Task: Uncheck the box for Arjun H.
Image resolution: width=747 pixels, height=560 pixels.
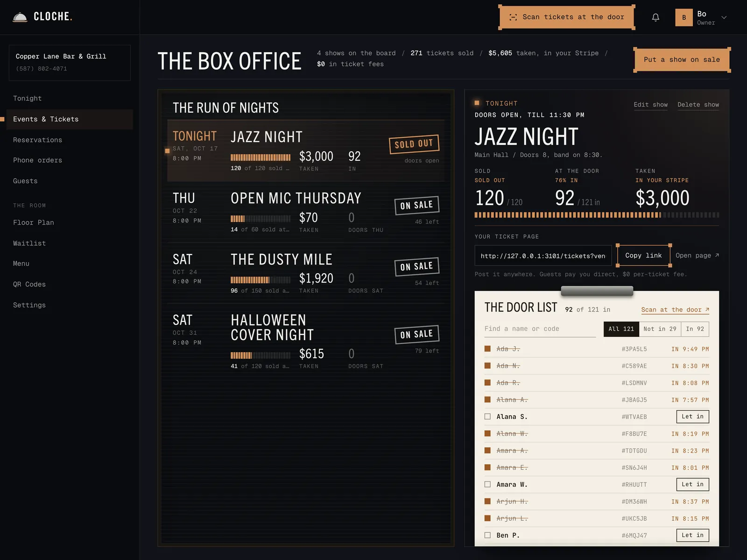Action: click(487, 501)
